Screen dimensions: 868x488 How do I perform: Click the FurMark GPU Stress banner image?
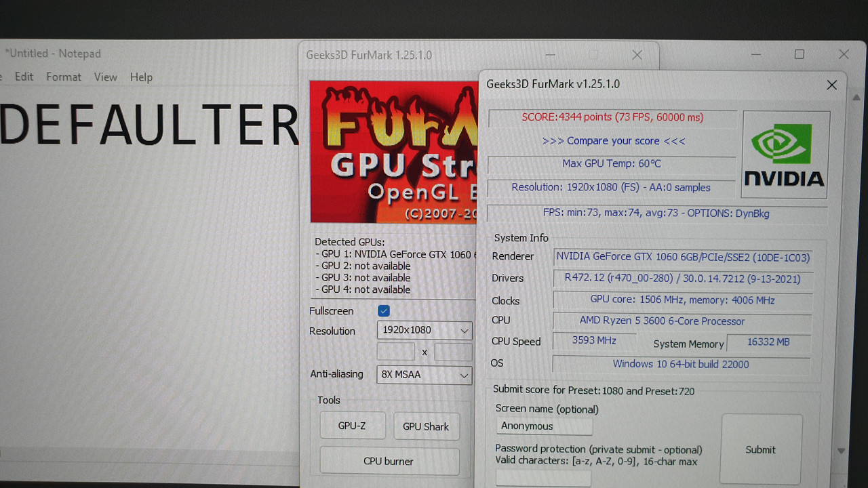pyautogui.click(x=393, y=152)
